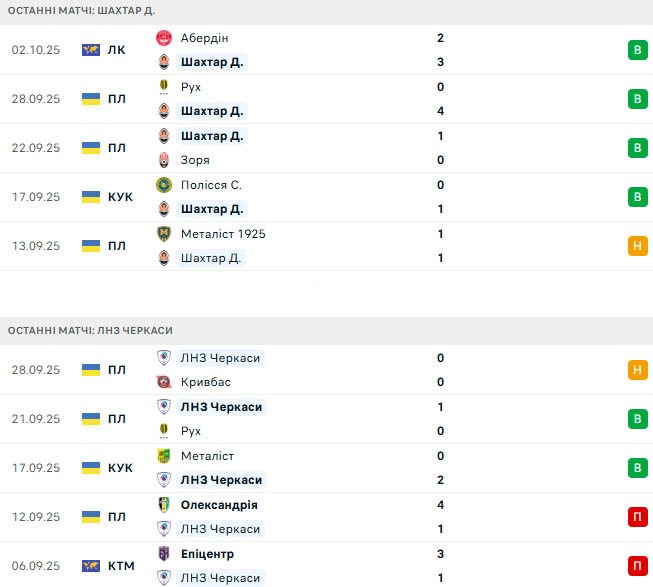This screenshot has width=653, height=587.
Task: Click the Металіст 1925 team crest
Action: point(164,234)
